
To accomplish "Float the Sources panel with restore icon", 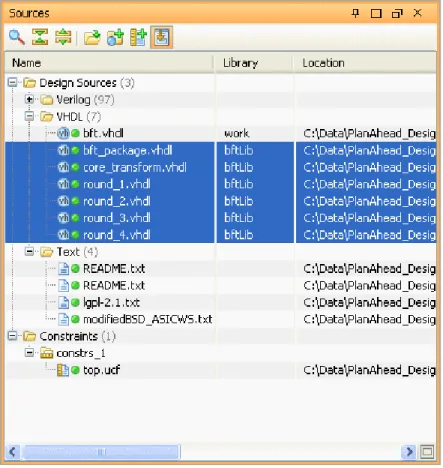I will (x=397, y=13).
